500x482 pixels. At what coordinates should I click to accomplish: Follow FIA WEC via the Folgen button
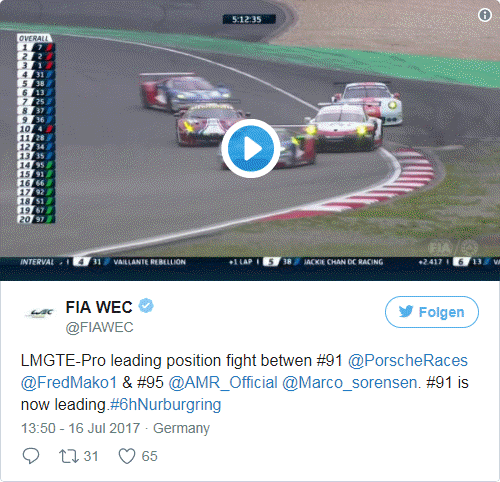[x=432, y=312]
